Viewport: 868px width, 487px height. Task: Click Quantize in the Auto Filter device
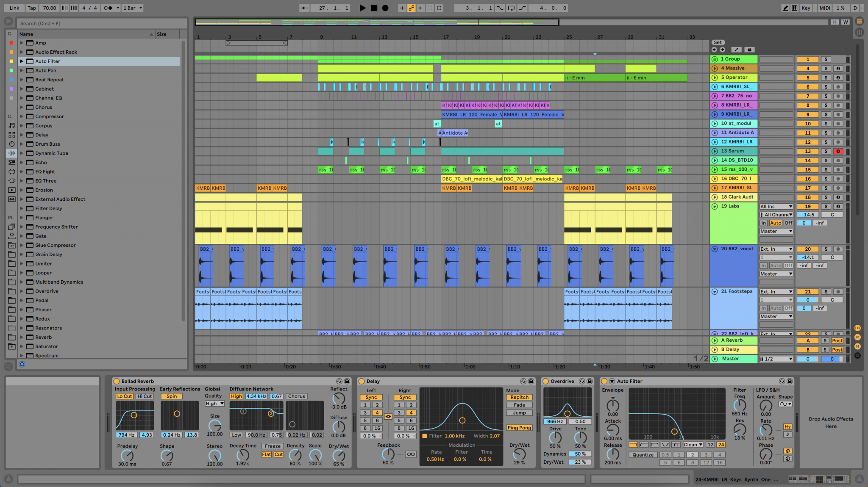(643, 454)
